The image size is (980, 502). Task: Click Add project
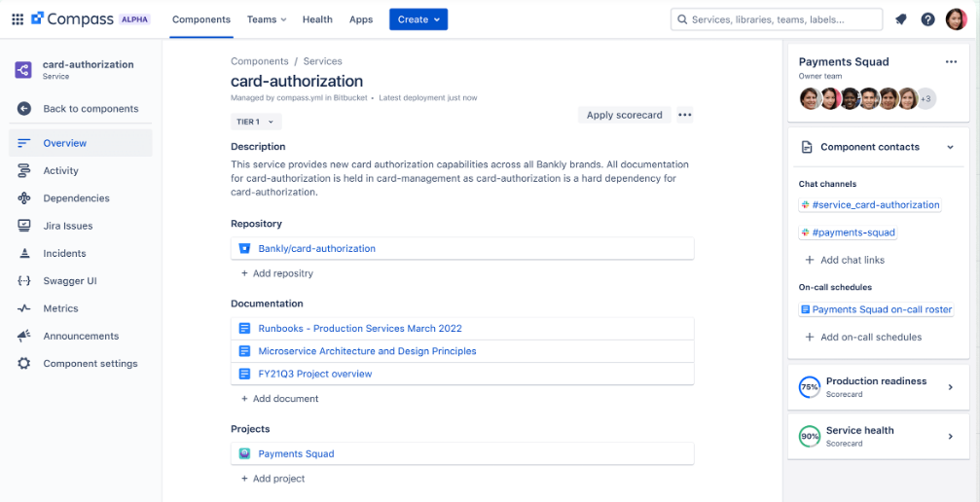coord(272,479)
